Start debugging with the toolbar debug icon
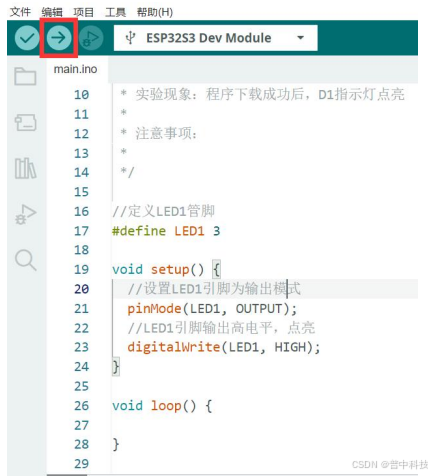The height and width of the screenshot is (476, 432). pos(91,38)
